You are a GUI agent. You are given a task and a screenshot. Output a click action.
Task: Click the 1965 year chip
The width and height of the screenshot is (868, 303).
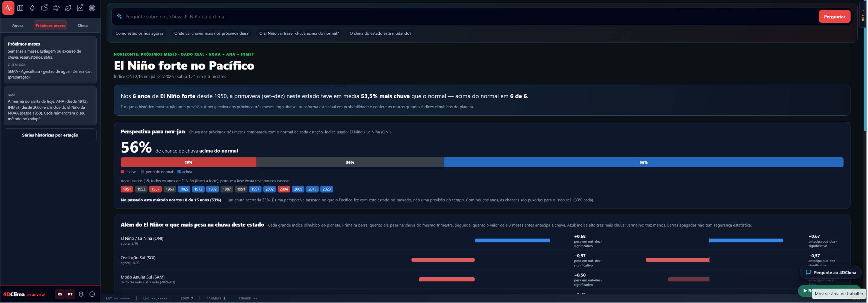pos(184,189)
